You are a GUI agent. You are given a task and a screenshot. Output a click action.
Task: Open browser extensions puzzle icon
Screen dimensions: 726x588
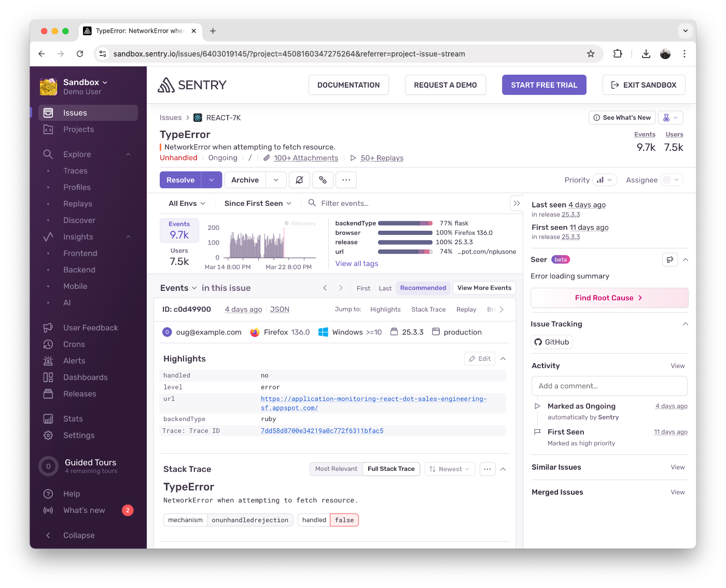click(x=618, y=54)
